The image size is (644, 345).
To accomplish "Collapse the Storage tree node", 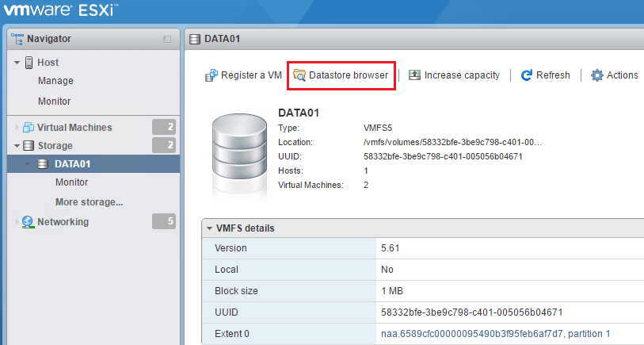I will 17,146.
